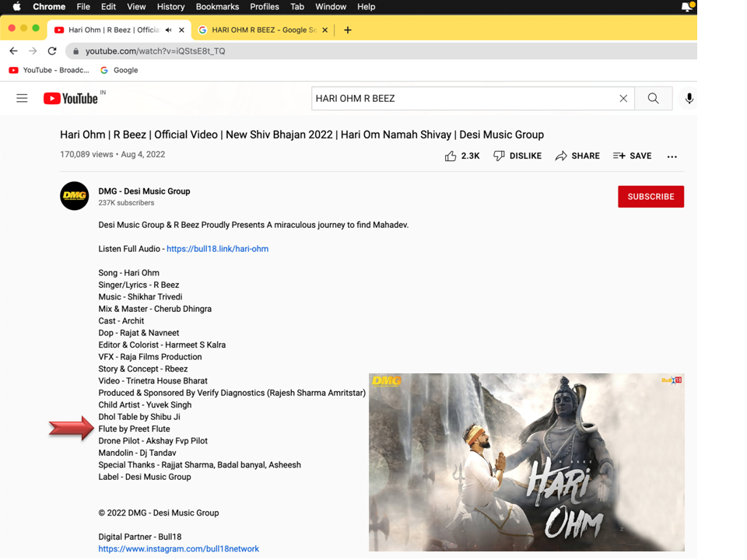Clear the search box with X icon
This screenshot has width=747, height=560.
coord(623,99)
